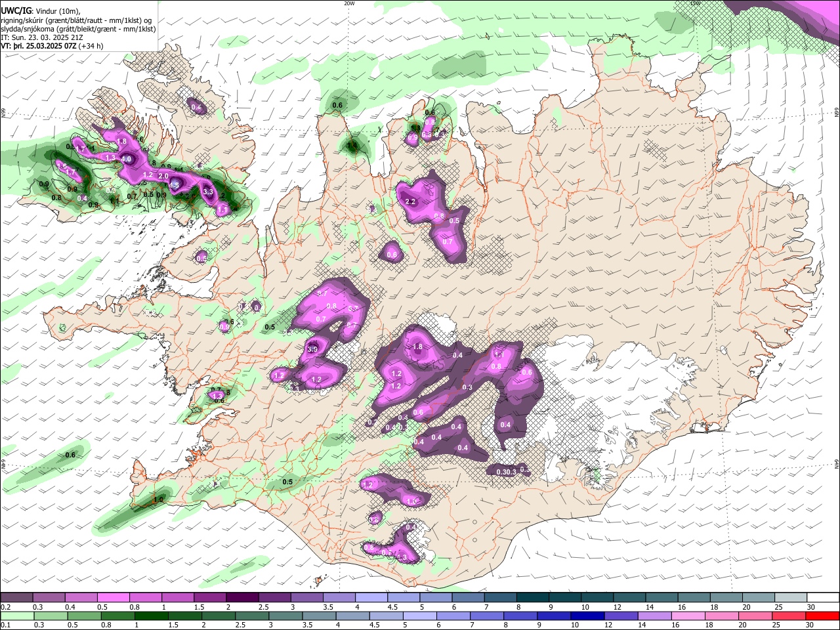Click the "15W" longitude label on top edge
840x630 pixels.
[x=696, y=3]
